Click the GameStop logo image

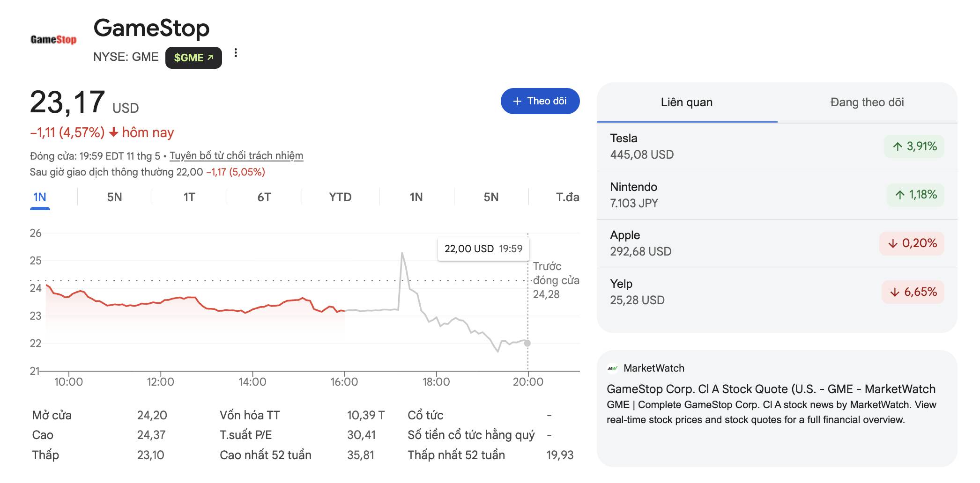point(53,40)
